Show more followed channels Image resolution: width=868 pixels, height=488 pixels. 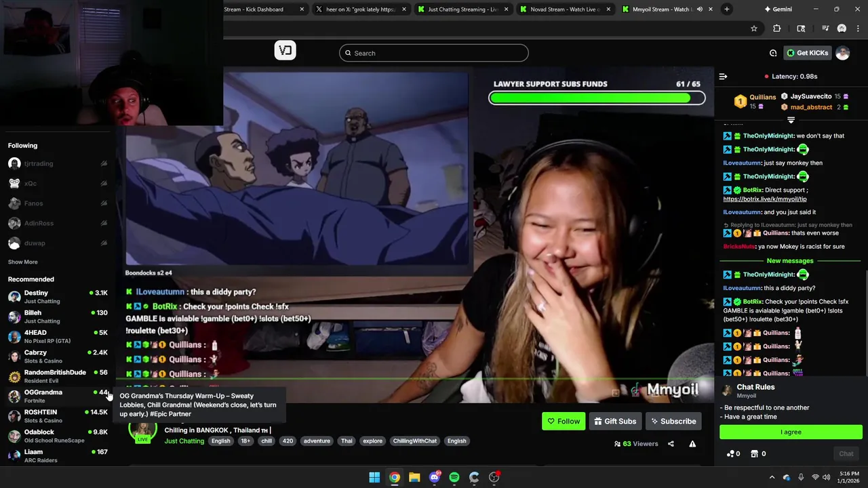[23, 262]
